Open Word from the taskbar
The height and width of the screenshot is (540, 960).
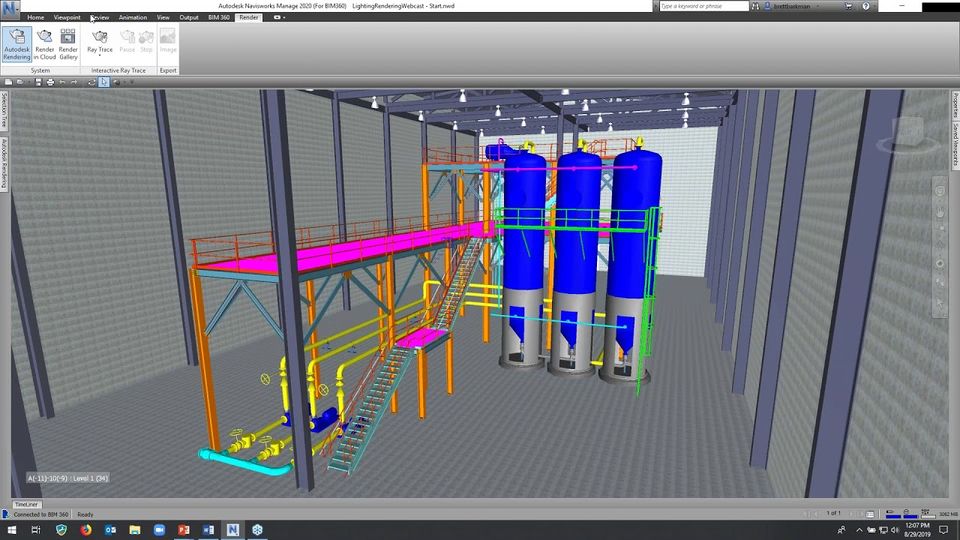pyautogui.click(x=208, y=530)
